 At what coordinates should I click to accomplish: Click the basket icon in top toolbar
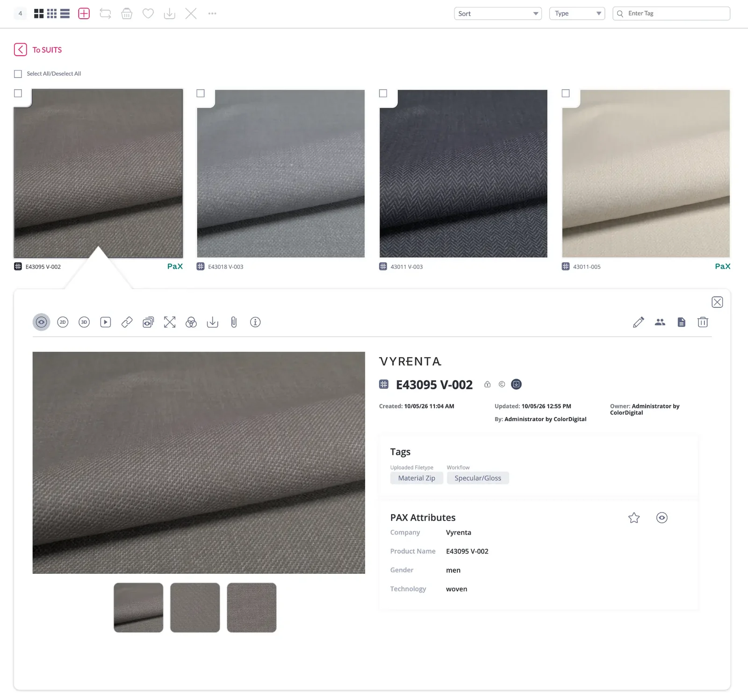point(127,14)
